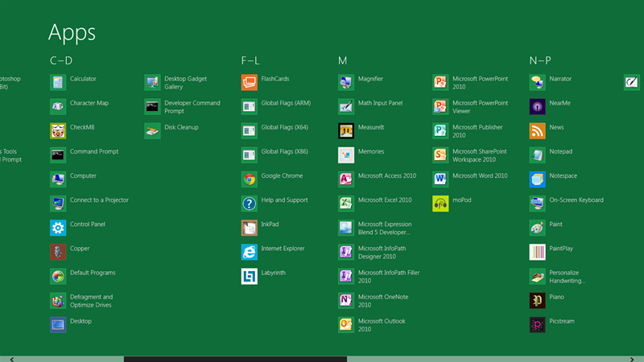Click the M group header
Screen dimensions: 644x362
tap(343, 61)
